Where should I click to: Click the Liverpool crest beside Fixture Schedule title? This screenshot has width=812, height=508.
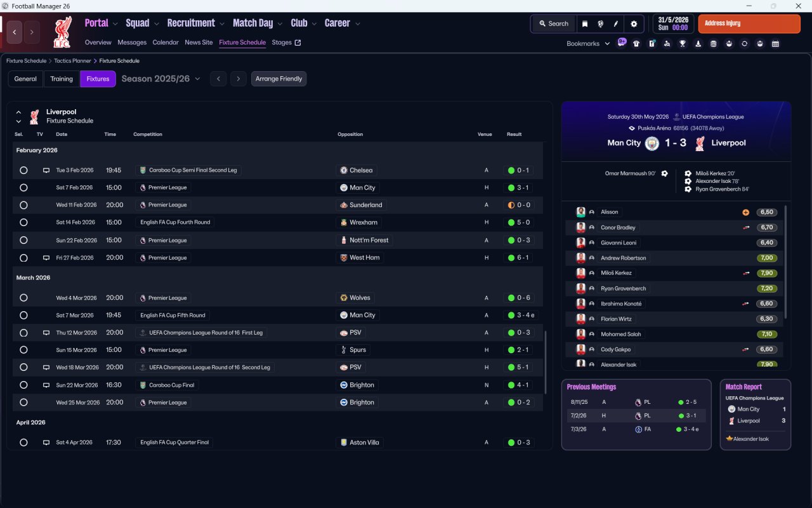coord(34,116)
